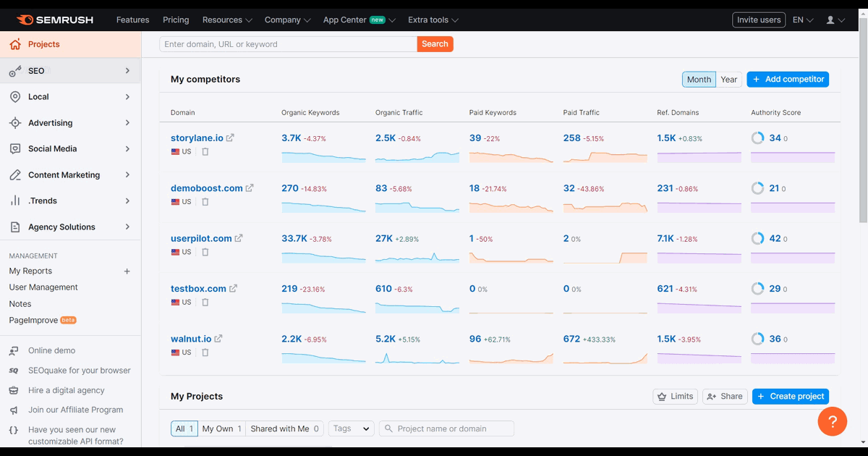Expand the Social Media sidebar section
This screenshot has height=456, width=868.
[127, 149]
